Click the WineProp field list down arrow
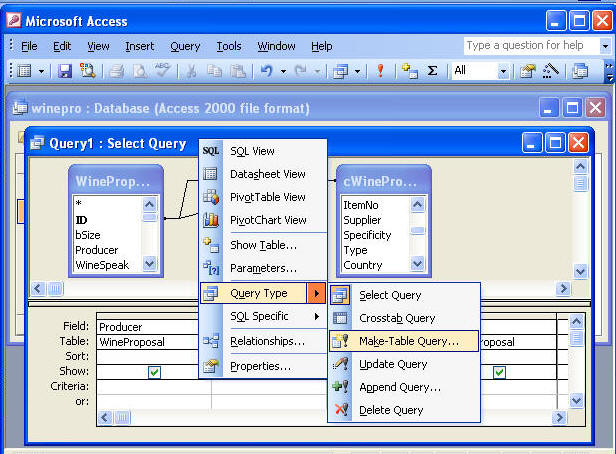The width and height of the screenshot is (616, 454). (x=149, y=264)
